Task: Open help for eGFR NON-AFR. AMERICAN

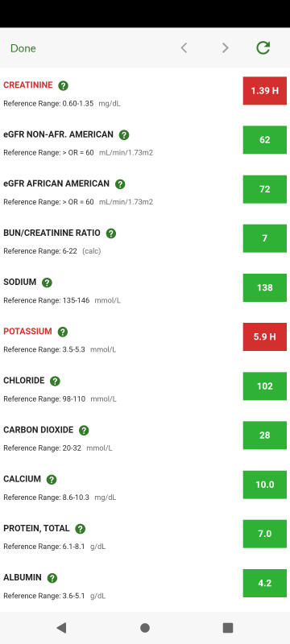Action: coord(123,134)
